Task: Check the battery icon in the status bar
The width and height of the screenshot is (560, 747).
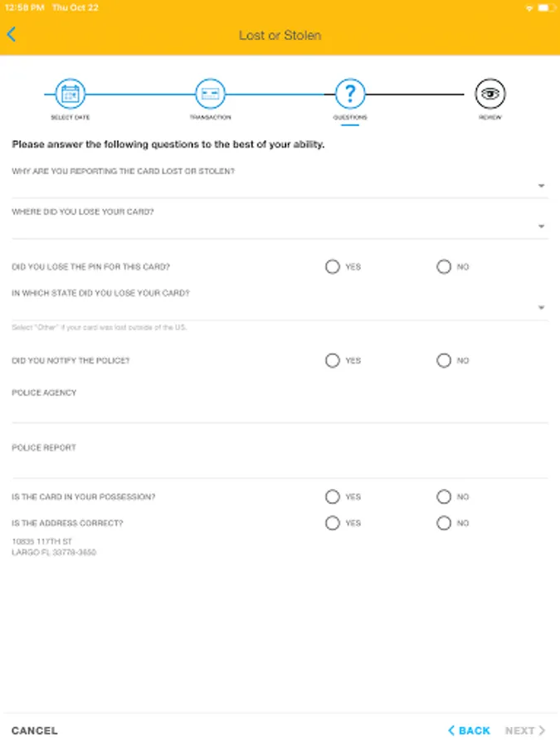Action: pos(544,7)
